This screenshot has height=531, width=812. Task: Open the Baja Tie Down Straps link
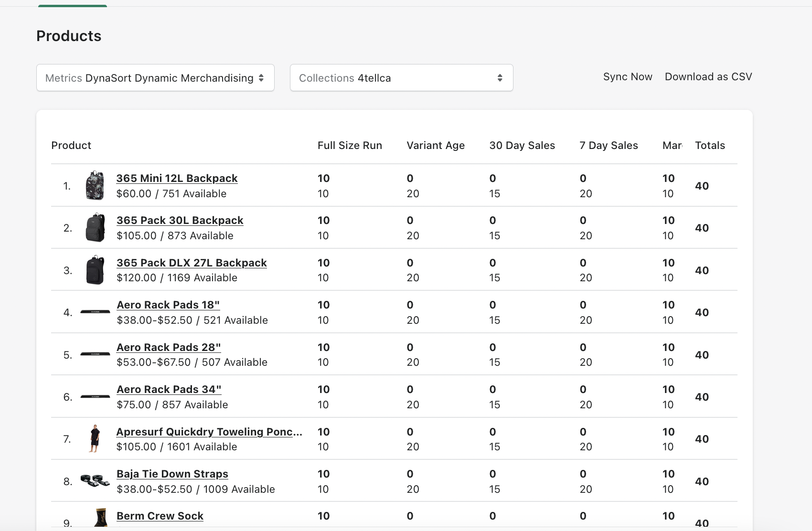[x=172, y=474]
